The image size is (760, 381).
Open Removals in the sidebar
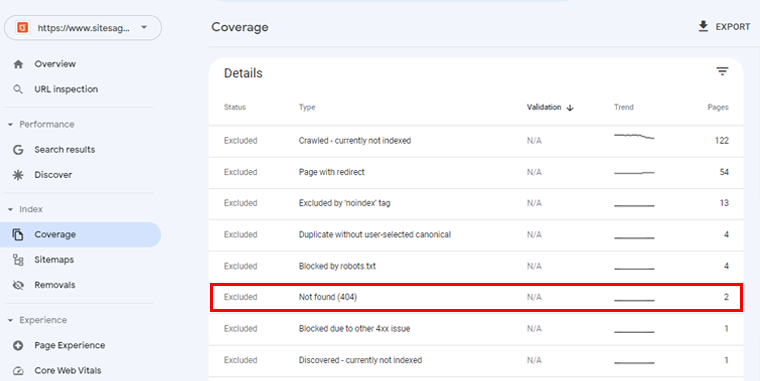click(54, 285)
